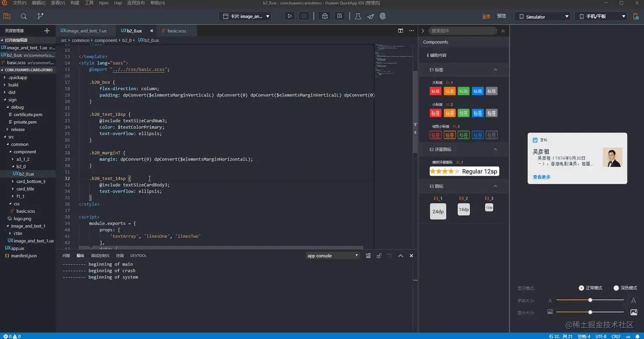Click the blue outlined tag in E1_3
The width and height of the screenshot is (644, 339).
click(478, 135)
